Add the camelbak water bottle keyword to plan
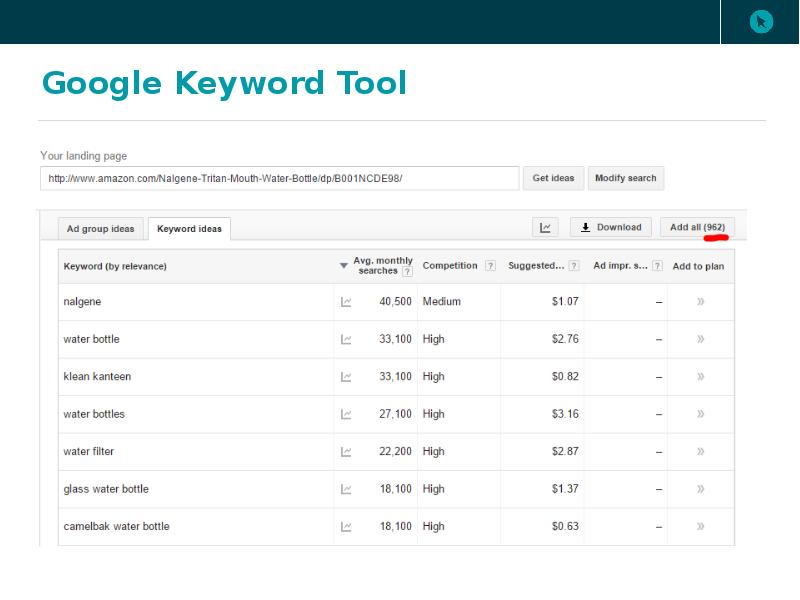Viewport: 800px width, 600px height. (700, 526)
